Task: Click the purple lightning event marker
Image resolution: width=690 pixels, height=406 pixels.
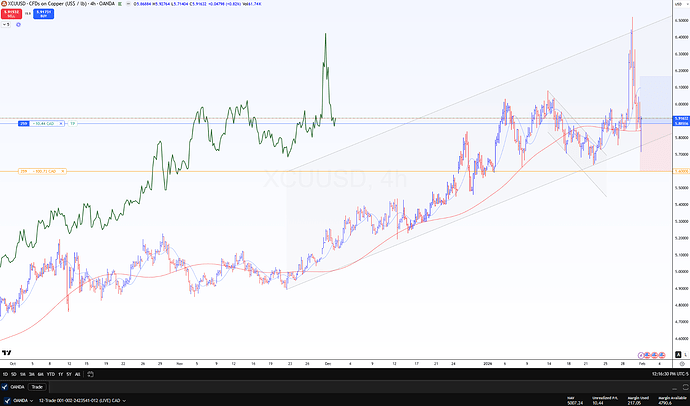Action: pyautogui.click(x=642, y=355)
